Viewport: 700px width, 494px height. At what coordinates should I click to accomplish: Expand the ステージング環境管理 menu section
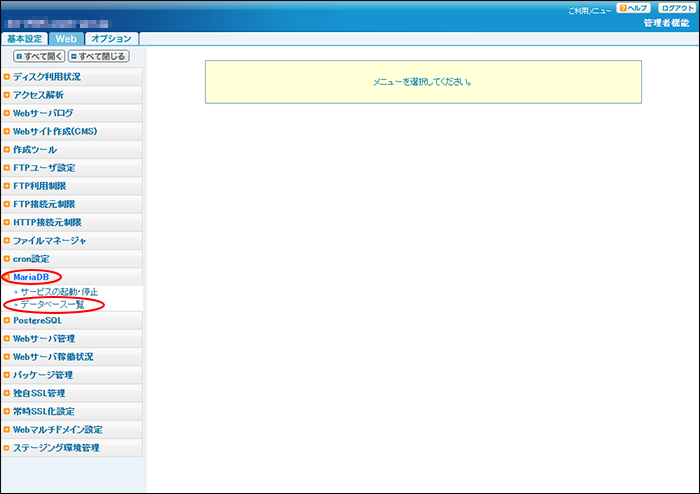click(x=56, y=448)
